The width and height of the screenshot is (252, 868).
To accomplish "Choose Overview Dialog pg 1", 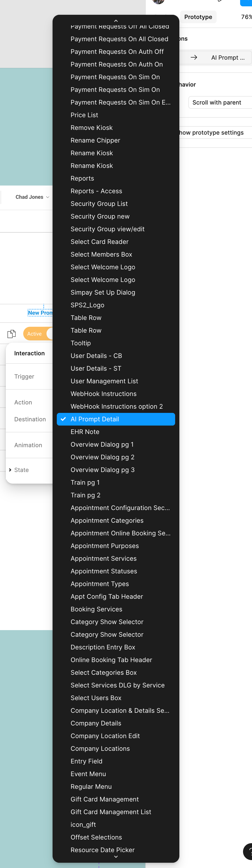I will tap(116, 445).
